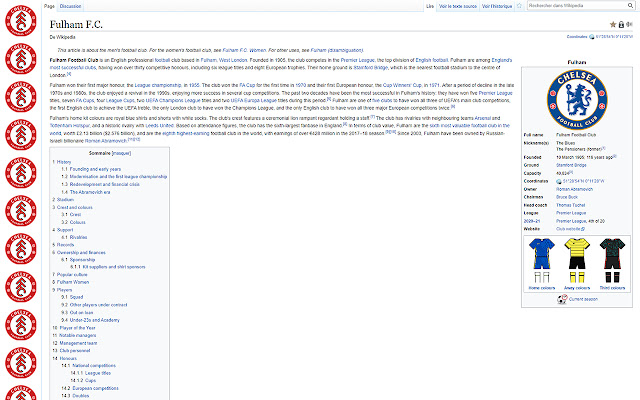
Task: Open the Fulham (disambiguation) link
Action: point(337,50)
